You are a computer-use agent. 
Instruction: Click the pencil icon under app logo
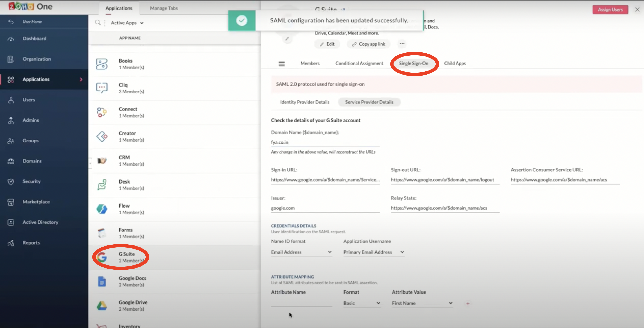(x=287, y=39)
